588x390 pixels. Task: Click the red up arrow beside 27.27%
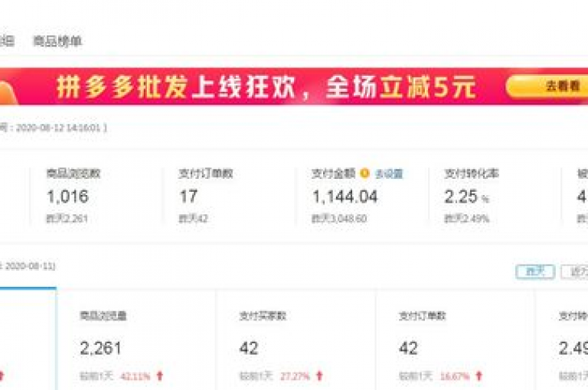pyautogui.click(x=319, y=375)
